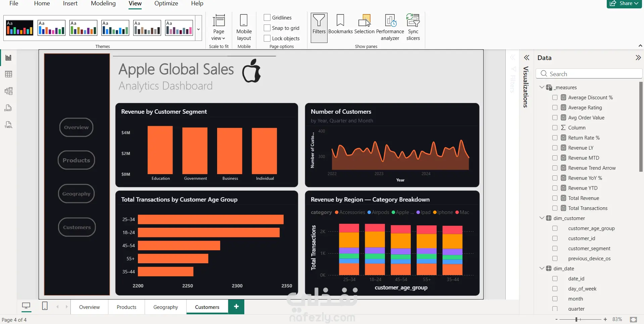Click the Share button
The image size is (644, 324).
click(624, 3)
